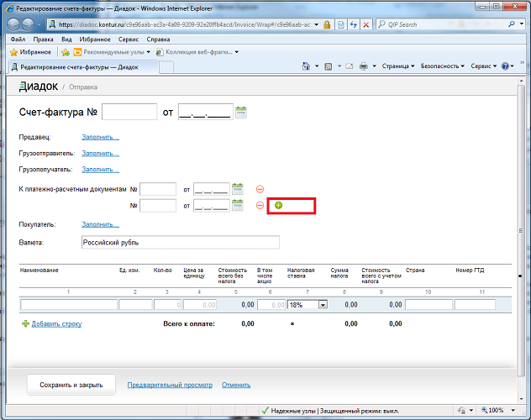This screenshot has width=531, height=420.
Task: Click the RSS feeds icon
Action: pyautogui.click(x=329, y=66)
